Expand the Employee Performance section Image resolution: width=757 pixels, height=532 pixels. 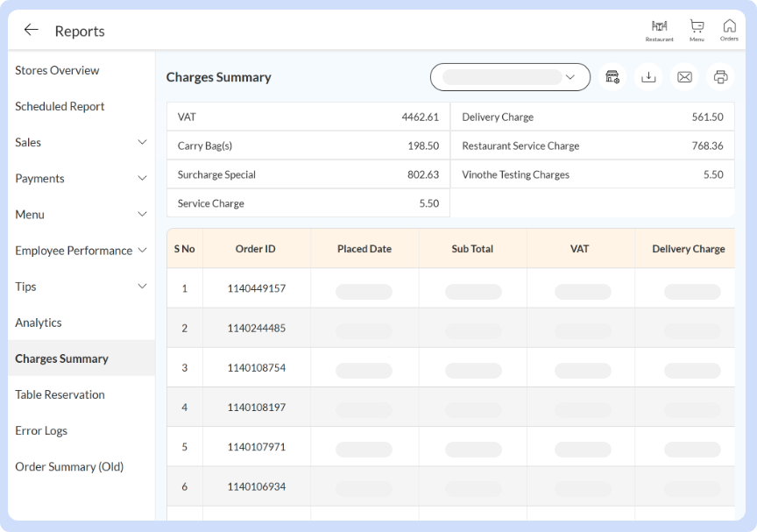pos(142,251)
